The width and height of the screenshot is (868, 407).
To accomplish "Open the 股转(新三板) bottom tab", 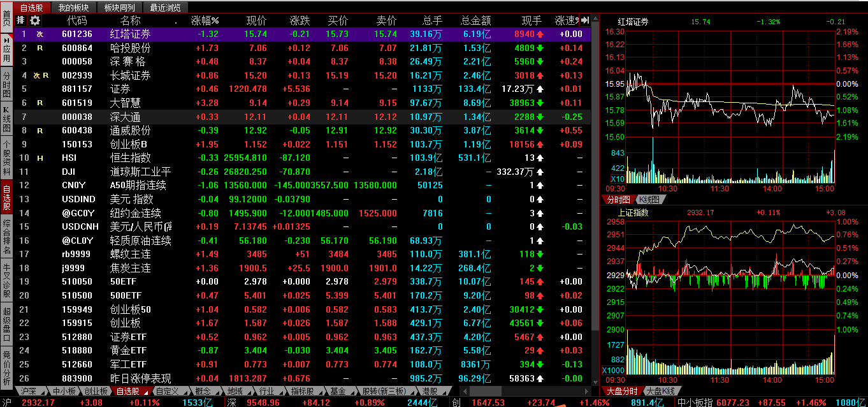I will (386, 391).
